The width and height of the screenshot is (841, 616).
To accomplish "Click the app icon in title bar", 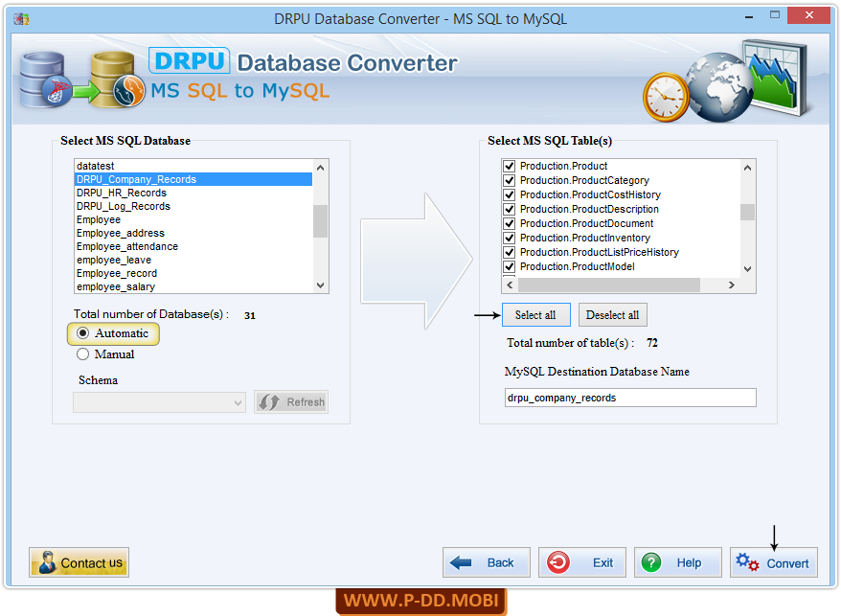I will click(21, 19).
